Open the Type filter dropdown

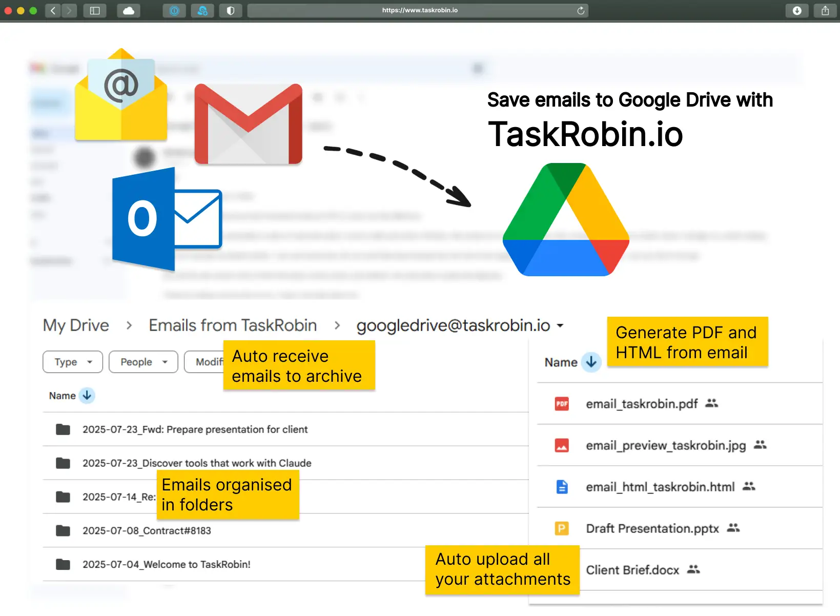73,362
